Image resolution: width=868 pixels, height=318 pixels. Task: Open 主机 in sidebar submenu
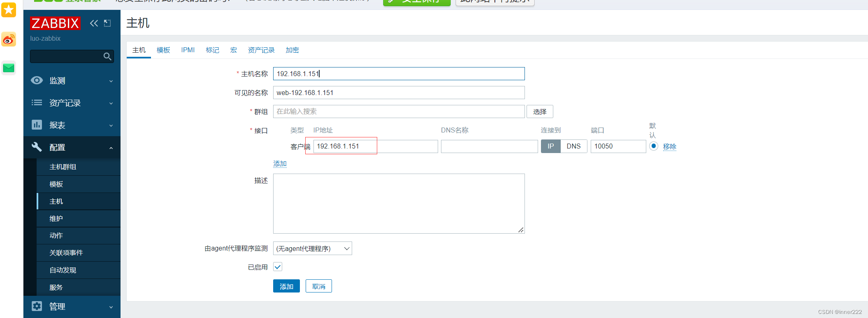coord(79,202)
